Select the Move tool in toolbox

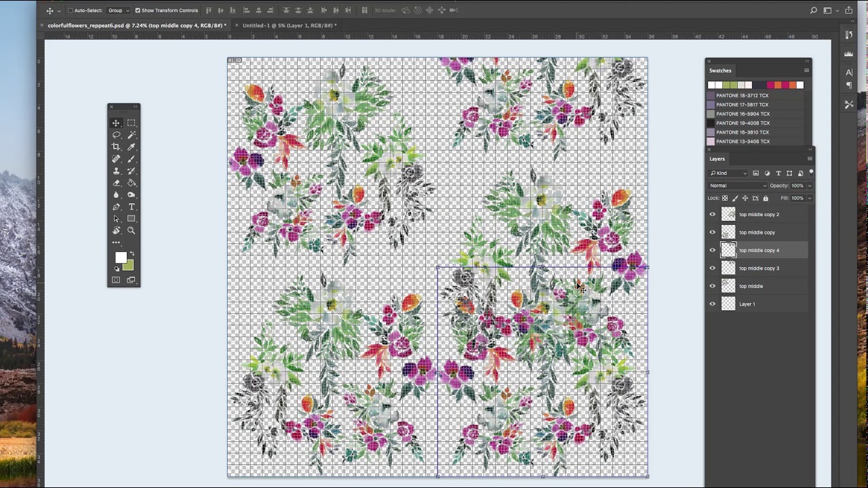click(x=116, y=123)
